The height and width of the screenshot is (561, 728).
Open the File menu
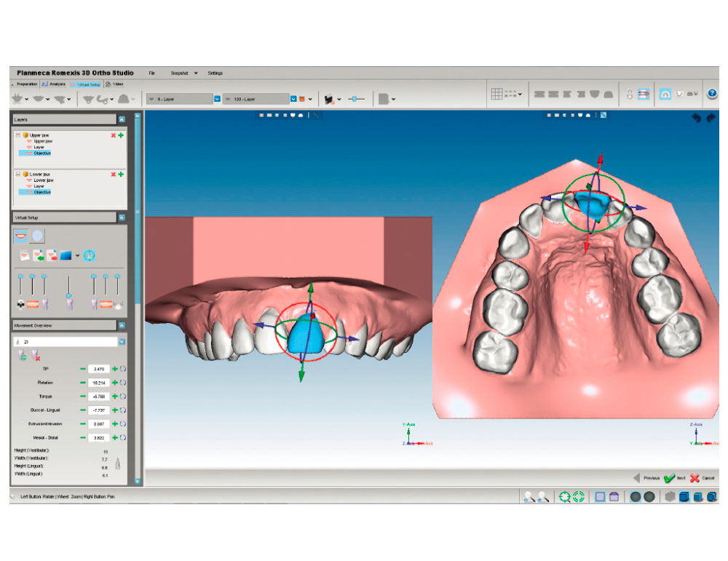152,73
